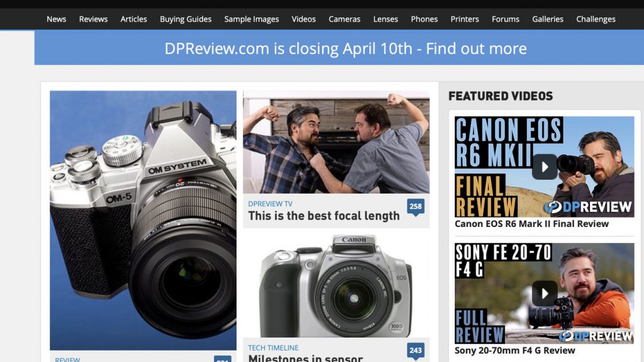644x362 pixels.
Task: Click the FEATURED VIDEOS heading
Action: click(500, 96)
